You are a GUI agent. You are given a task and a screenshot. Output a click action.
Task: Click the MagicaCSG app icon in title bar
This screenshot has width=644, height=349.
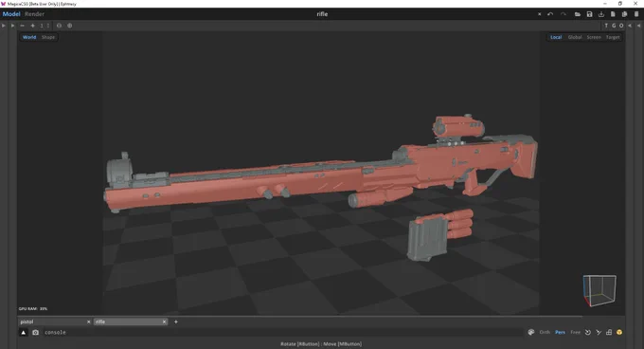pyautogui.click(x=3, y=4)
